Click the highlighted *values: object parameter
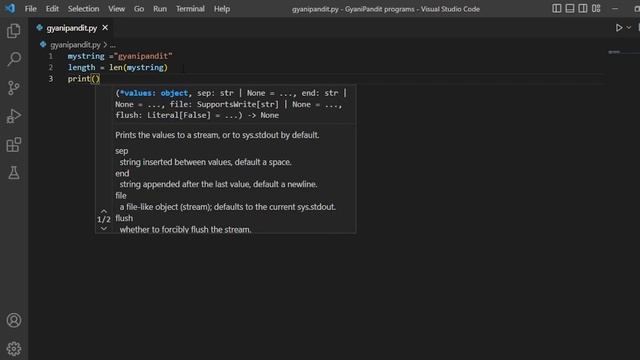The image size is (640, 360). (154, 93)
